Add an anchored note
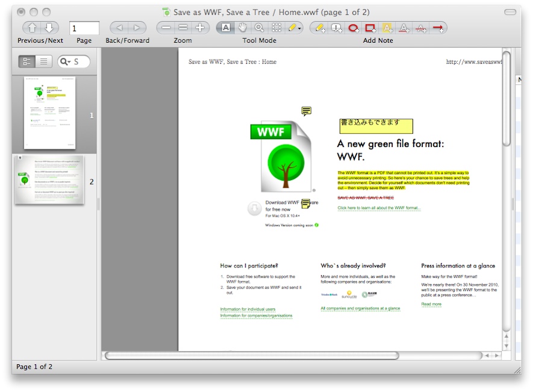The width and height of the screenshot is (533, 392). pos(337,28)
